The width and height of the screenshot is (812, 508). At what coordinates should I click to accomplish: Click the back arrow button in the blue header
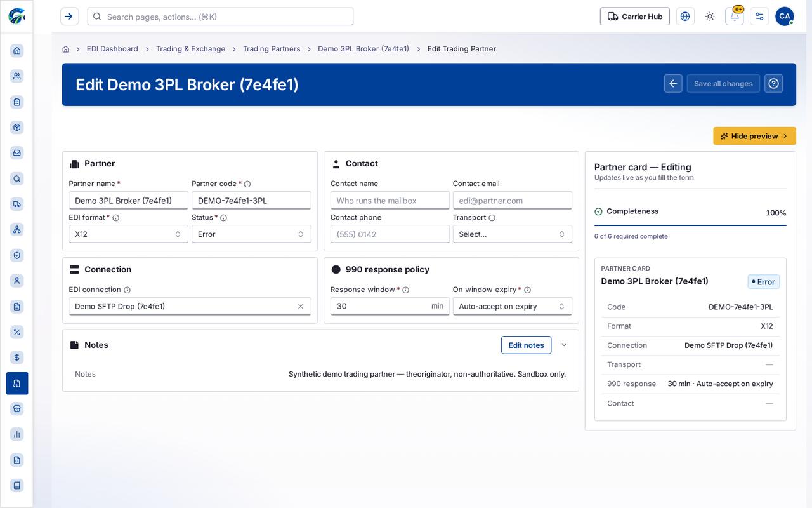(x=673, y=84)
